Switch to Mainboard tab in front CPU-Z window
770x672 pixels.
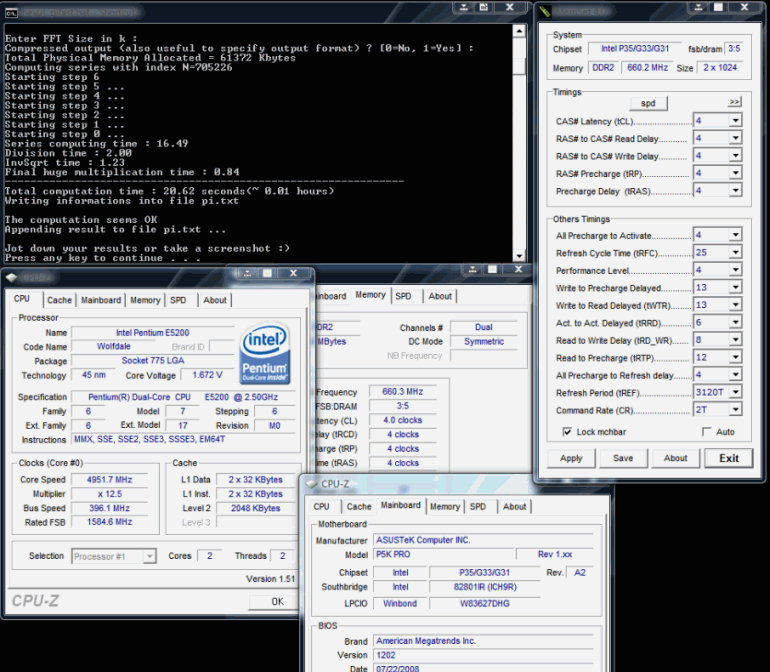101,300
